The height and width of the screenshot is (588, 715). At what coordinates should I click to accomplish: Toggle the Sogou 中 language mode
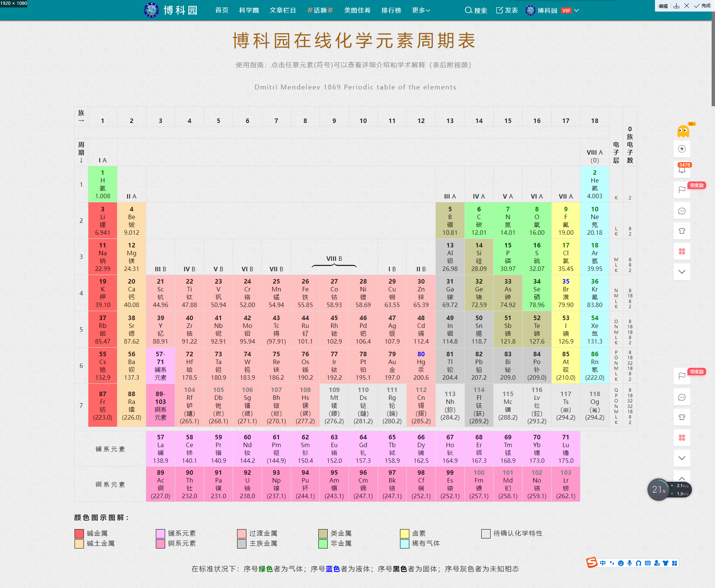(x=603, y=563)
